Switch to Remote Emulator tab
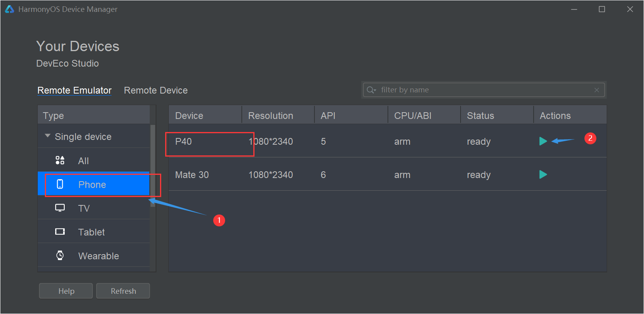The image size is (644, 314). coord(75,90)
